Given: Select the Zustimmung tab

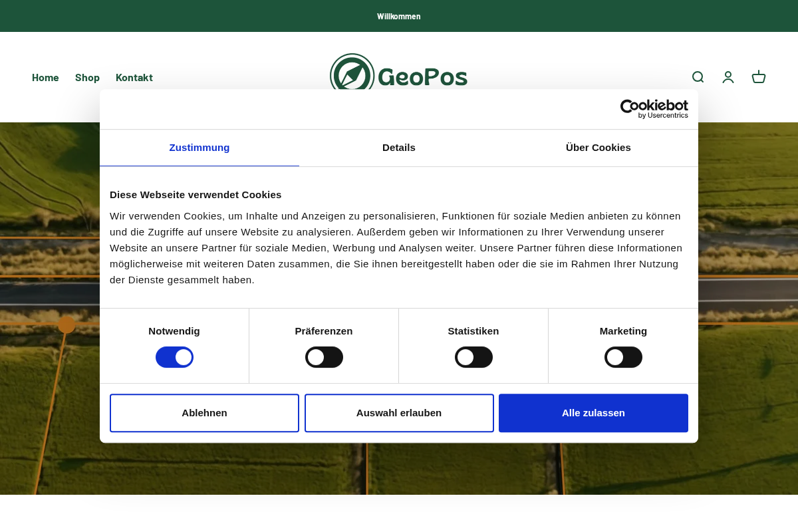Looking at the screenshot, I should 199,148.
